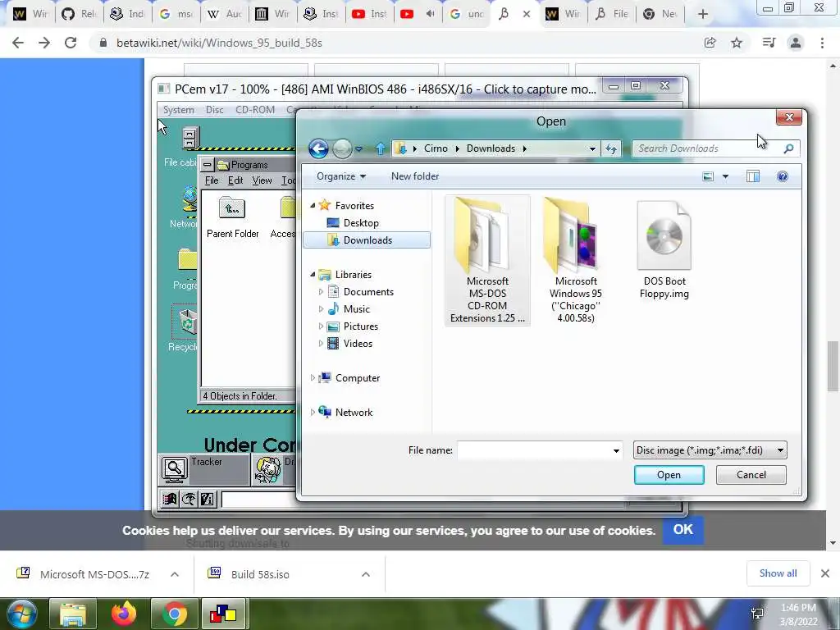Click the Windows Start orb
Viewport: 840px width, 630px height.
(21, 614)
